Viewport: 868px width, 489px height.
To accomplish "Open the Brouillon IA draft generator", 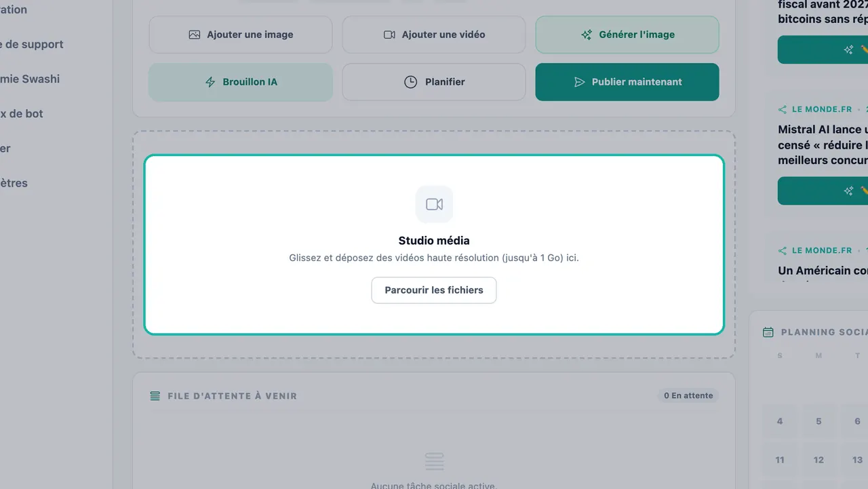I will point(241,82).
